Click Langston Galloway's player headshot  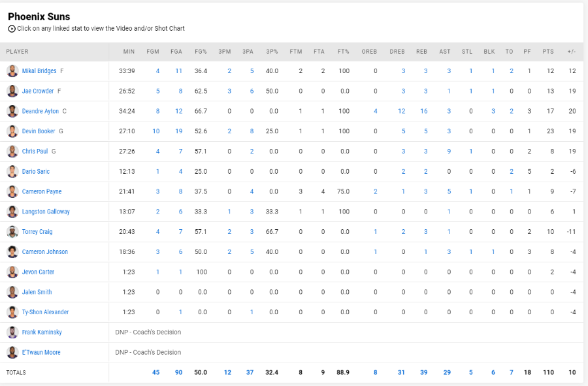[x=12, y=212]
